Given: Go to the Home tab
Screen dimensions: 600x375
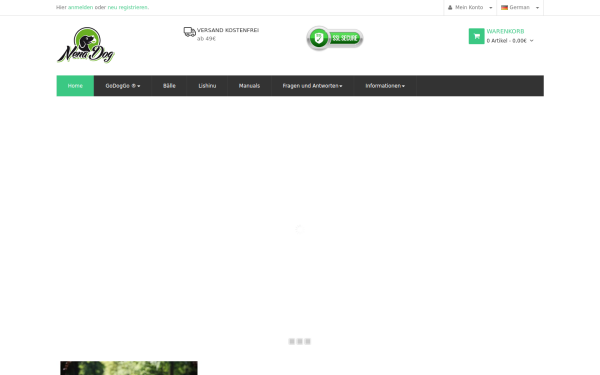Looking at the screenshot, I should click(75, 86).
